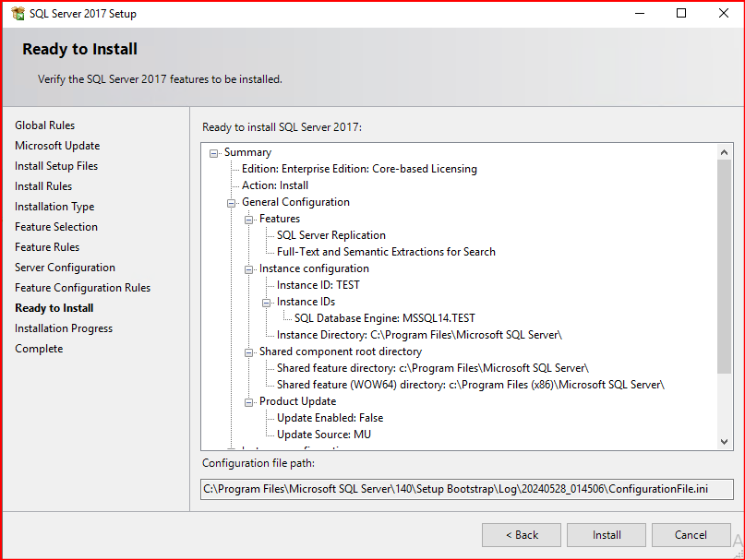745x560 pixels.
Task: Click the Install button
Action: 607,535
